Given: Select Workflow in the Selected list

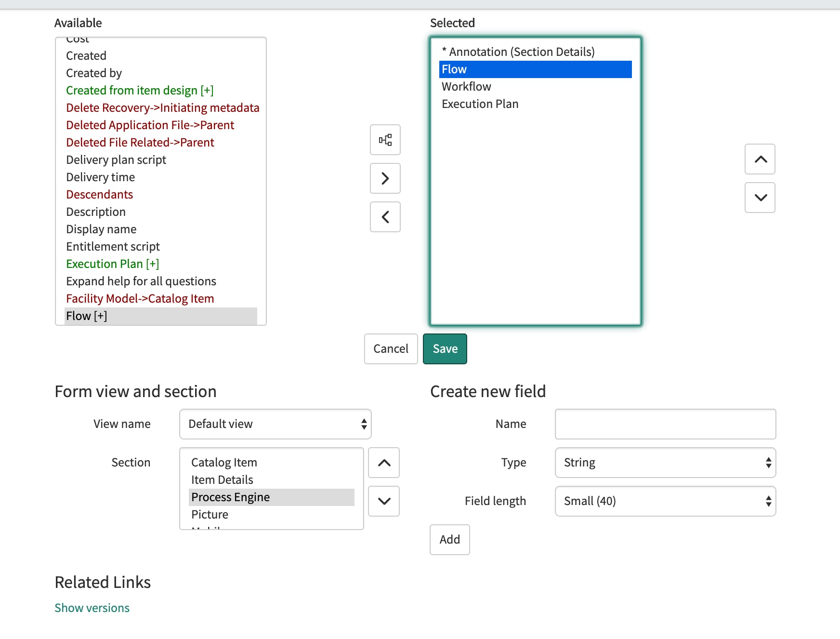Looking at the screenshot, I should (466, 87).
